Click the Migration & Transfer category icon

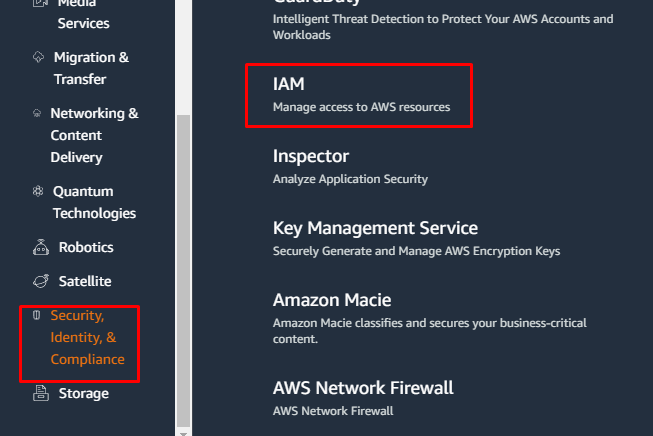pyautogui.click(x=39, y=58)
